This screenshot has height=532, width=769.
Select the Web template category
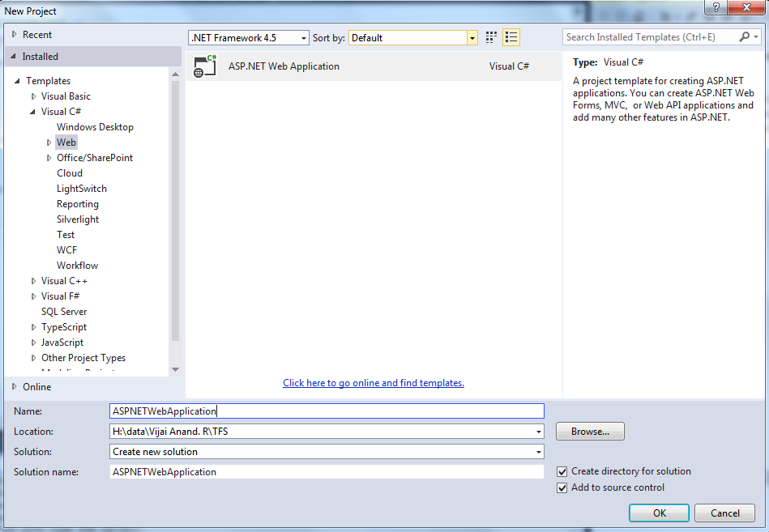coord(66,143)
